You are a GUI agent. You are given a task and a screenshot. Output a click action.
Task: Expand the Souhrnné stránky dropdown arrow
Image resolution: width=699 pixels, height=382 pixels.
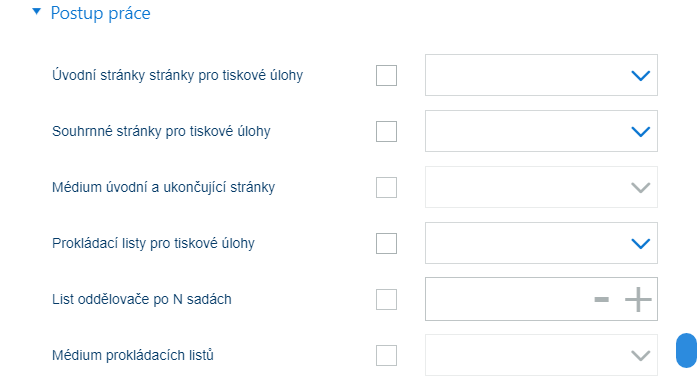pos(641,131)
